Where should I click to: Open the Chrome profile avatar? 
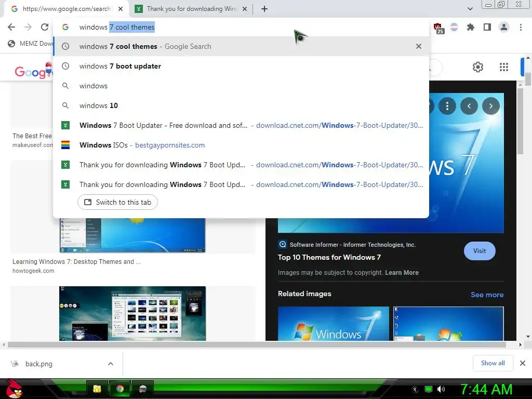504,27
